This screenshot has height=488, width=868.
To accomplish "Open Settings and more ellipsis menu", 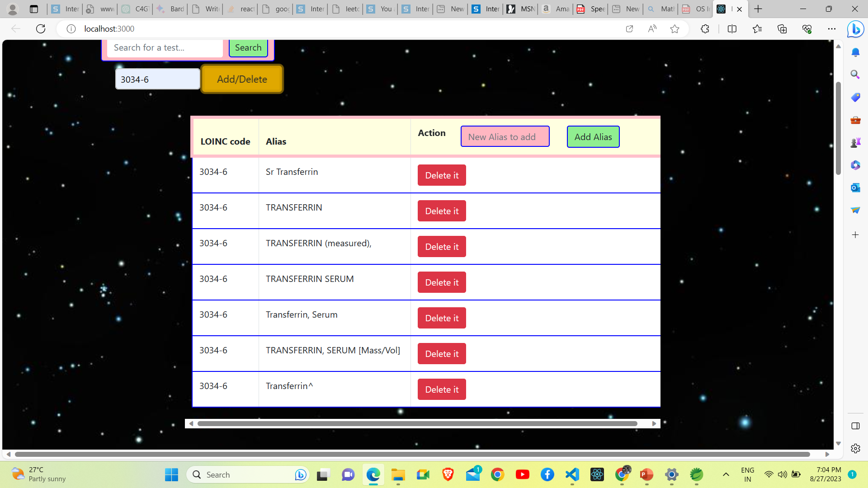I will 831,29.
